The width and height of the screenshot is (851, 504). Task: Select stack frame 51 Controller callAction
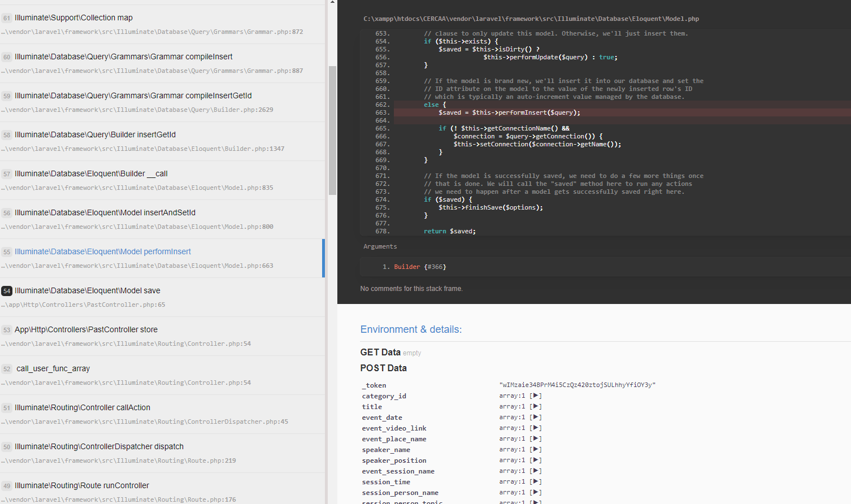162,414
